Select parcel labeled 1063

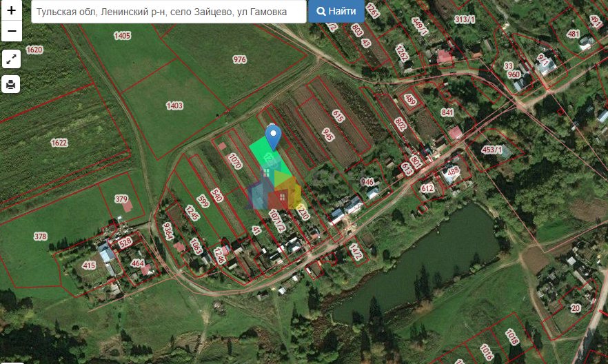[196, 247]
